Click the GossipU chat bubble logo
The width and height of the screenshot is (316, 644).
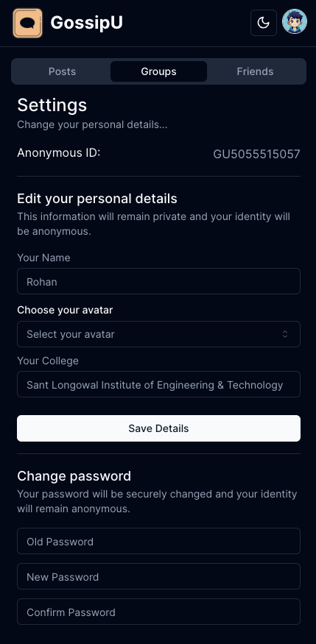coord(27,23)
